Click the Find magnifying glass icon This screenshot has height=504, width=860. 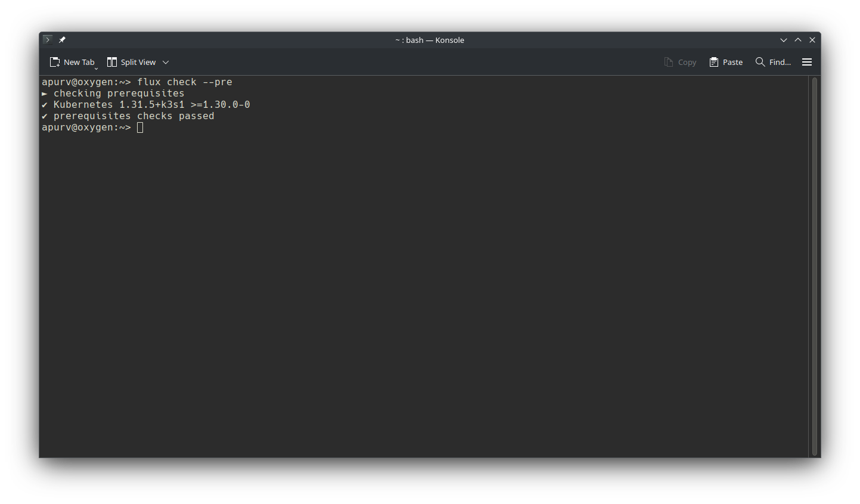[x=760, y=62]
